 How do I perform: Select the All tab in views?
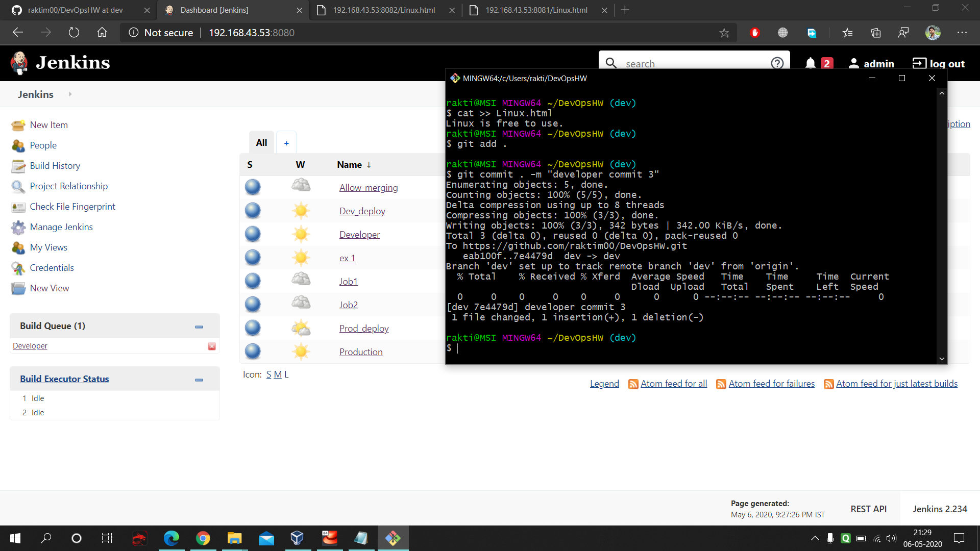pyautogui.click(x=262, y=142)
